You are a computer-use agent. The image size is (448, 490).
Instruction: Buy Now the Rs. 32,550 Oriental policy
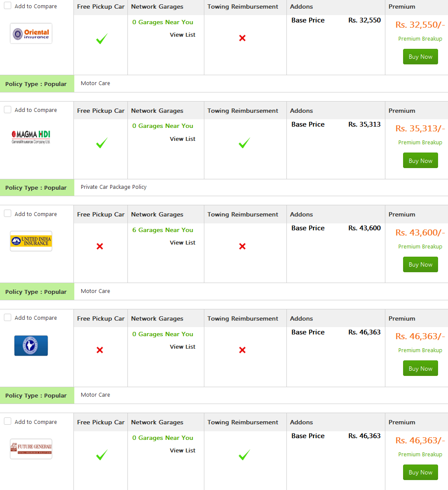coord(420,57)
